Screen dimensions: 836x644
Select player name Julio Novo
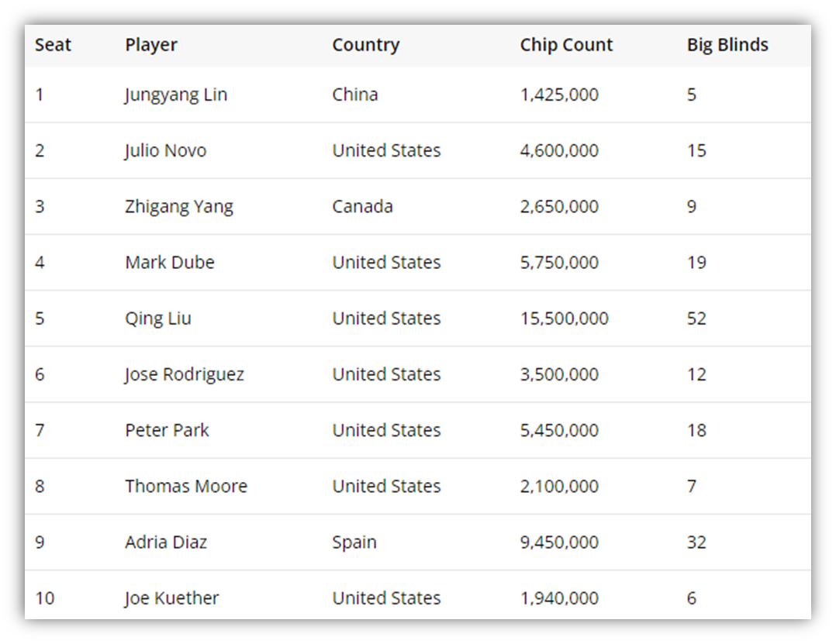165,151
